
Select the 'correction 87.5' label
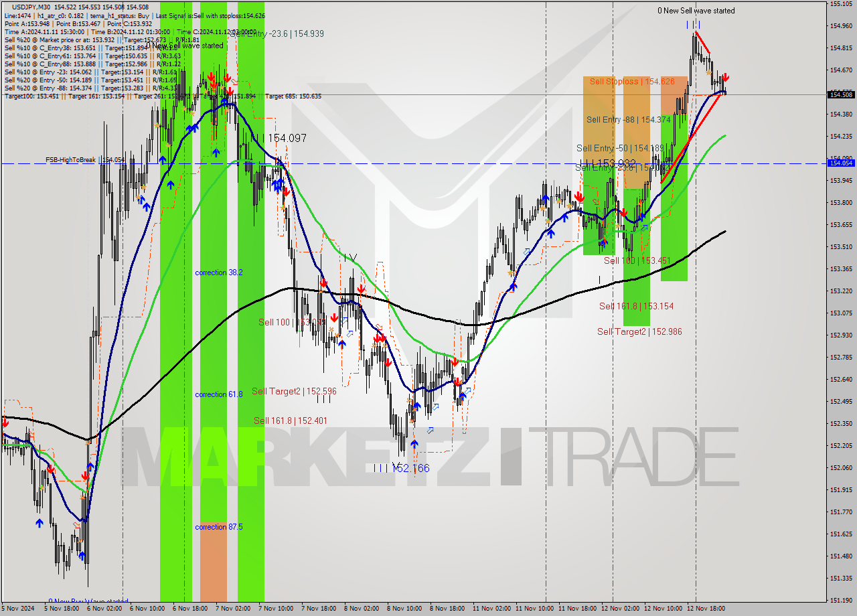coord(219,527)
